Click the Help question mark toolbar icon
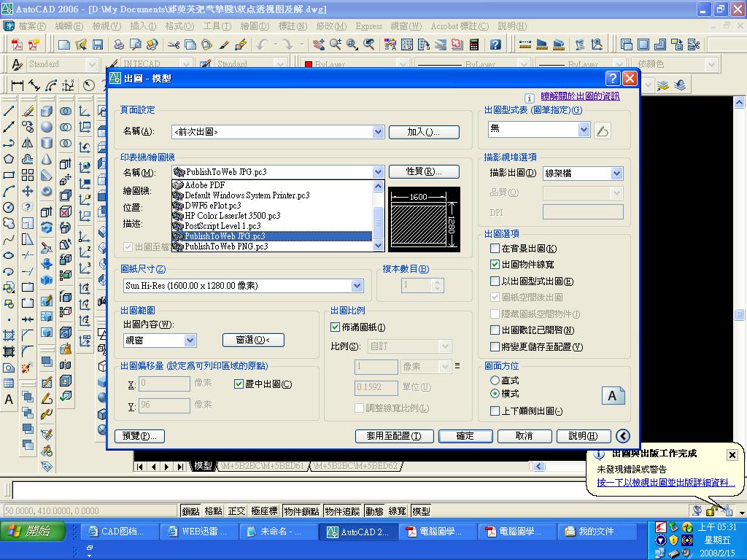 [x=495, y=44]
